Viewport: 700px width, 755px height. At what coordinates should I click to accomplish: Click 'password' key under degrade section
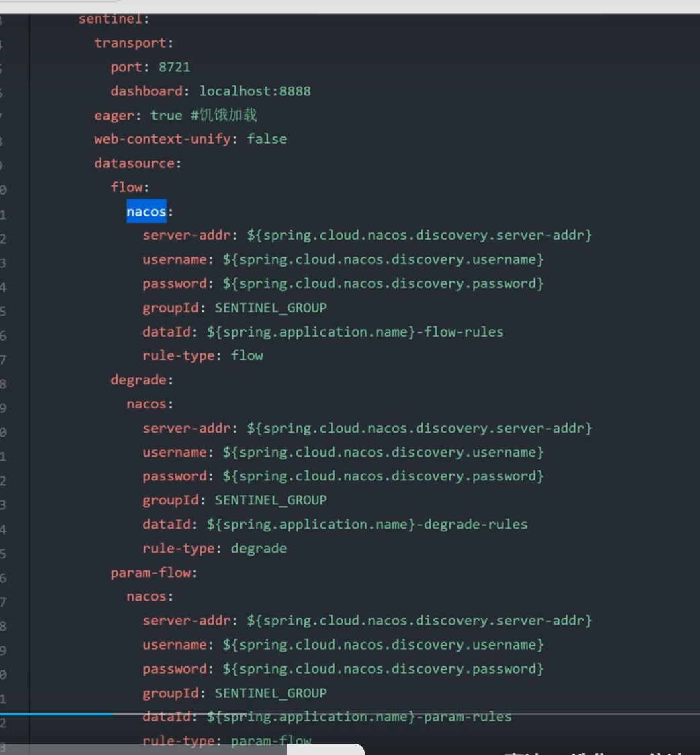point(175,476)
